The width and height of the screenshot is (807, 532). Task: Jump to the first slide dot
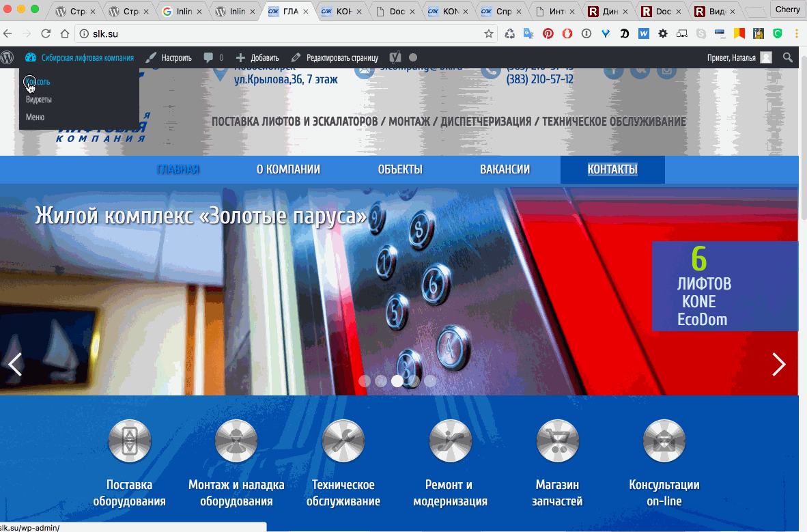(365, 381)
